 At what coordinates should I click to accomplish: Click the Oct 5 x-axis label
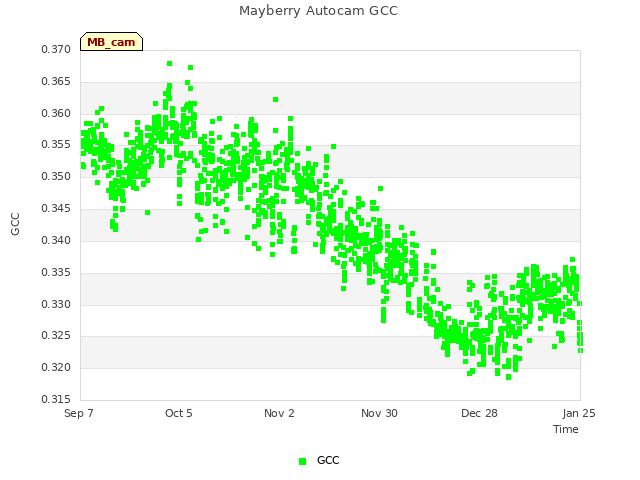click(179, 413)
